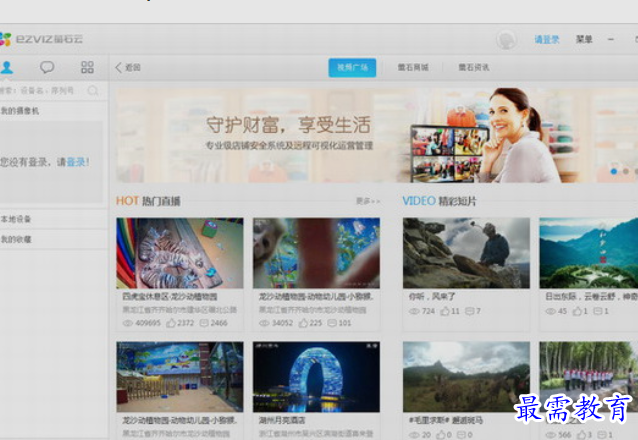The height and width of the screenshot is (440, 638).
Task: Click the 你听,风来了 title text
Action: (432, 297)
